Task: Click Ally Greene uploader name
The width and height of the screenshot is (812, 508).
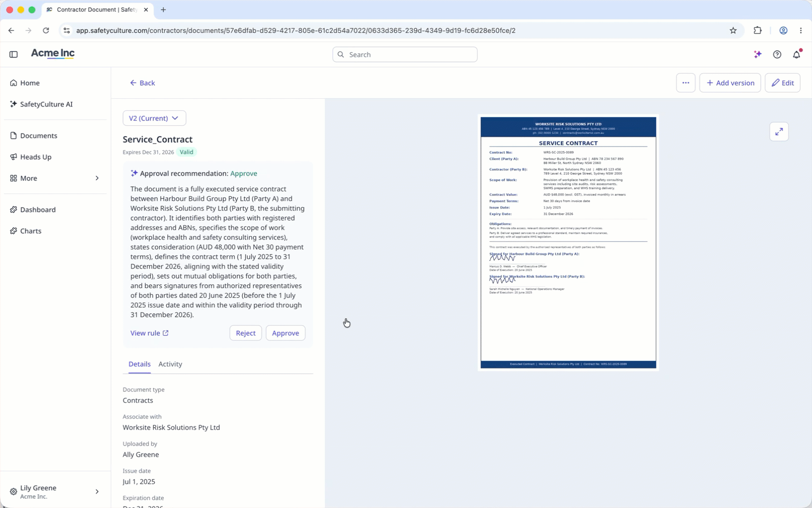Action: click(141, 454)
